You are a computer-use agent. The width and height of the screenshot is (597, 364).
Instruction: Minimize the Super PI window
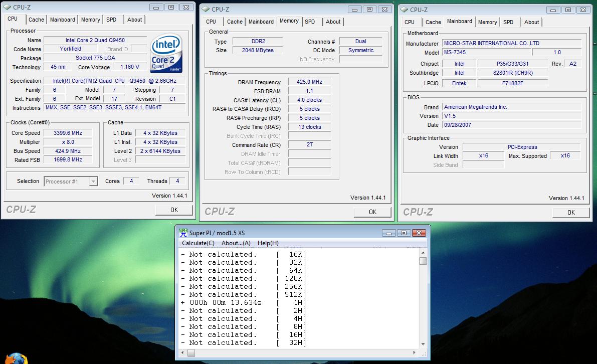(x=388, y=233)
